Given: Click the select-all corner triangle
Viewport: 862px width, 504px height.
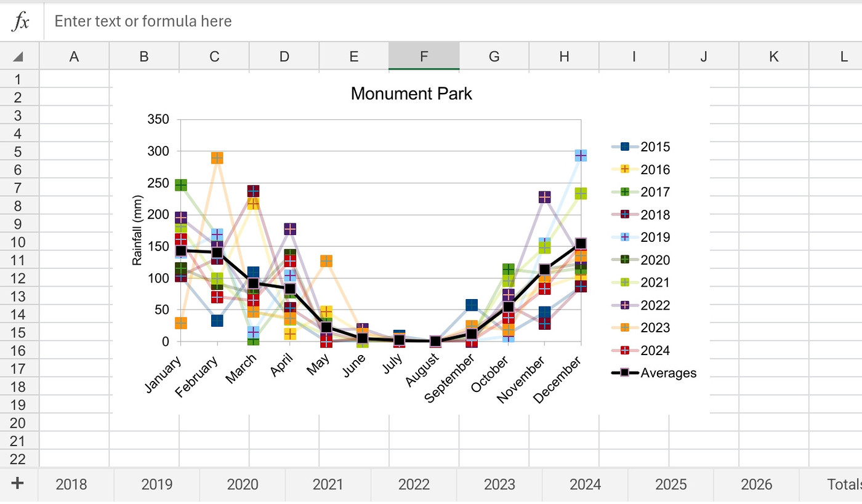Looking at the screenshot, I should pyautogui.click(x=18, y=57).
